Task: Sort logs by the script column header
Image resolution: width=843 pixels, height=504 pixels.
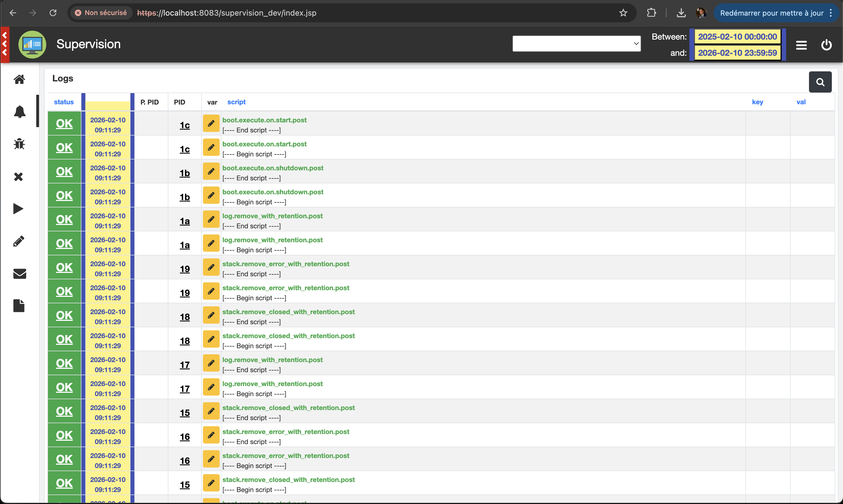Action: (x=236, y=102)
